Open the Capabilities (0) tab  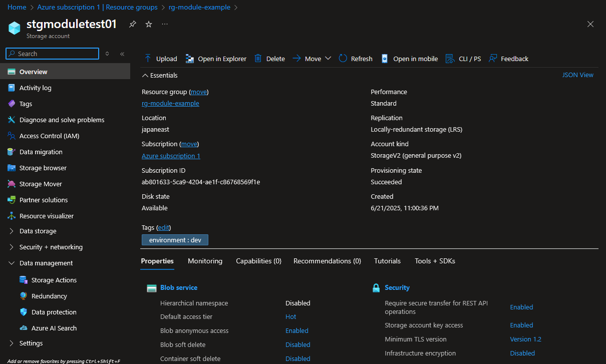click(258, 261)
